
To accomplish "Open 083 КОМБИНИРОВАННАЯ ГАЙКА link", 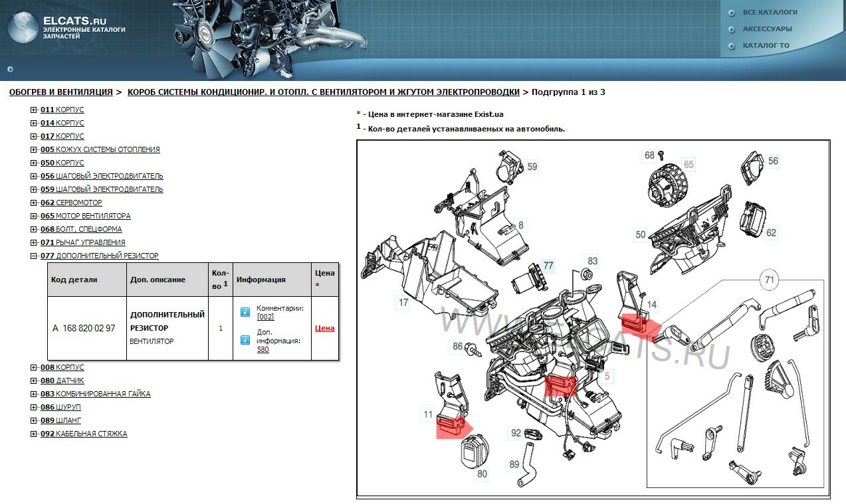I will (x=95, y=394).
